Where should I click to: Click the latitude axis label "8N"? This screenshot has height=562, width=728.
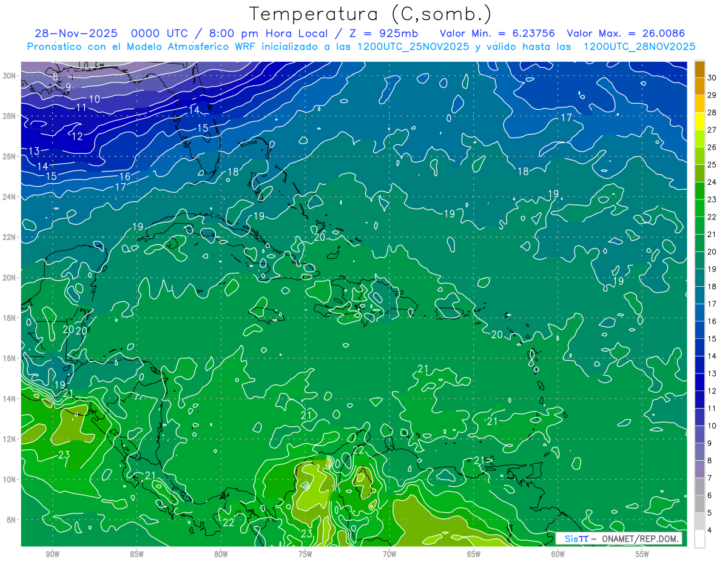click(12, 520)
